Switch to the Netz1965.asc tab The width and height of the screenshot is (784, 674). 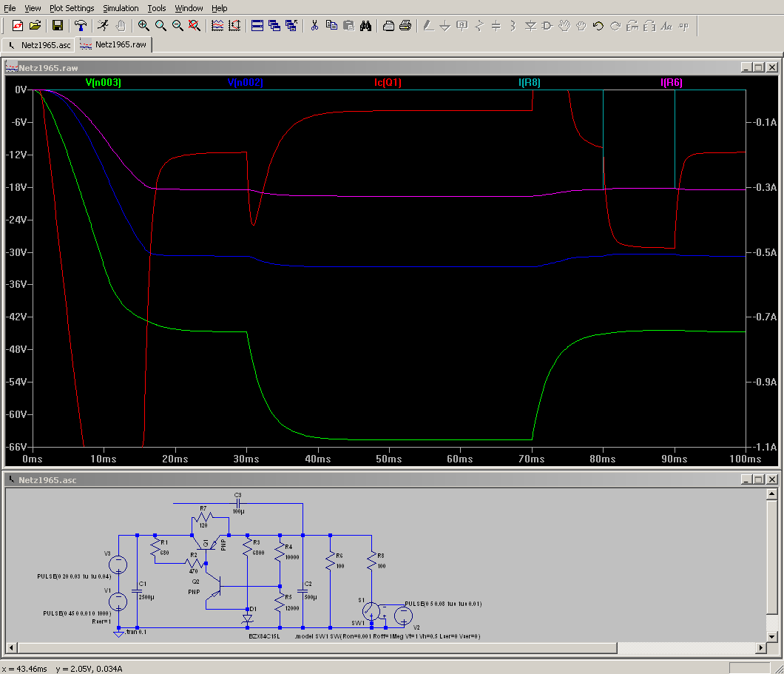point(39,45)
